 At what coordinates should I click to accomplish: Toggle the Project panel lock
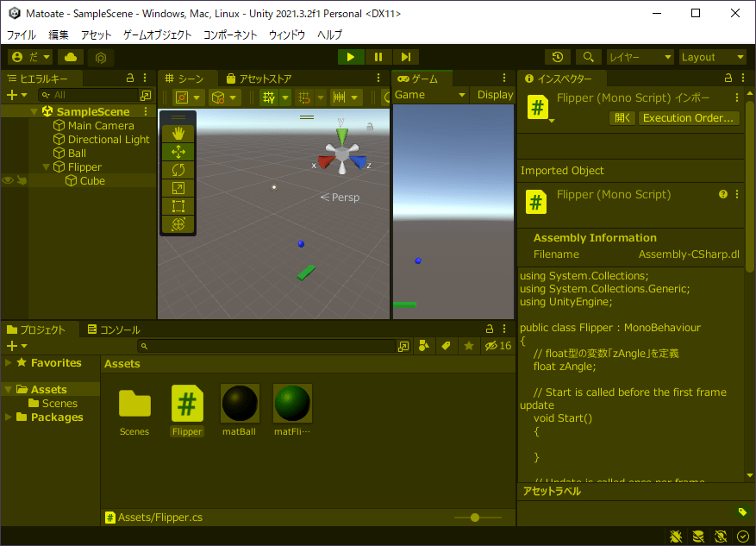(490, 329)
